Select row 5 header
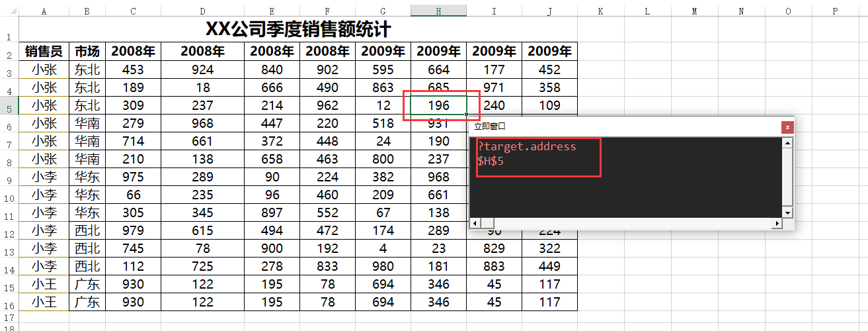The width and height of the screenshot is (868, 331). coord(9,105)
